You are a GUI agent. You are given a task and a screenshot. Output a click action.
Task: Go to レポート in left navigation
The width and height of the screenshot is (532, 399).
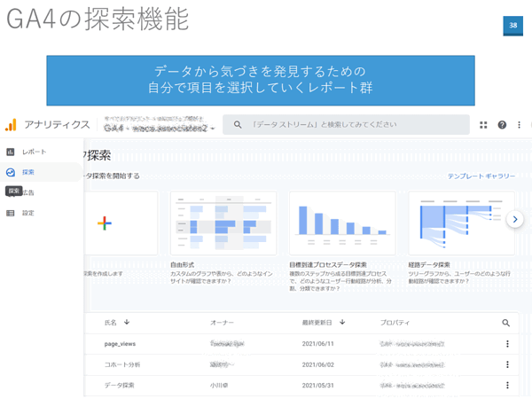click(35, 152)
